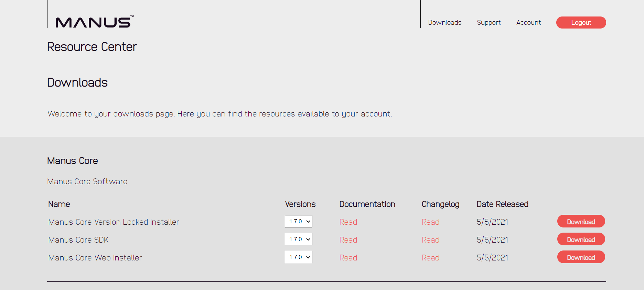Select 'Manus Core Version Locked Installer' name text
Viewport: 644px width, 290px height.
click(x=114, y=222)
